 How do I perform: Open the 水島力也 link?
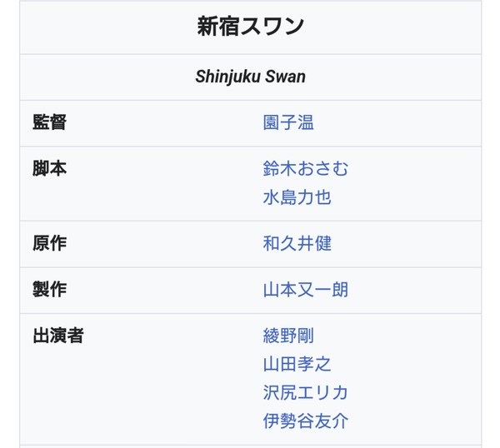tap(297, 198)
